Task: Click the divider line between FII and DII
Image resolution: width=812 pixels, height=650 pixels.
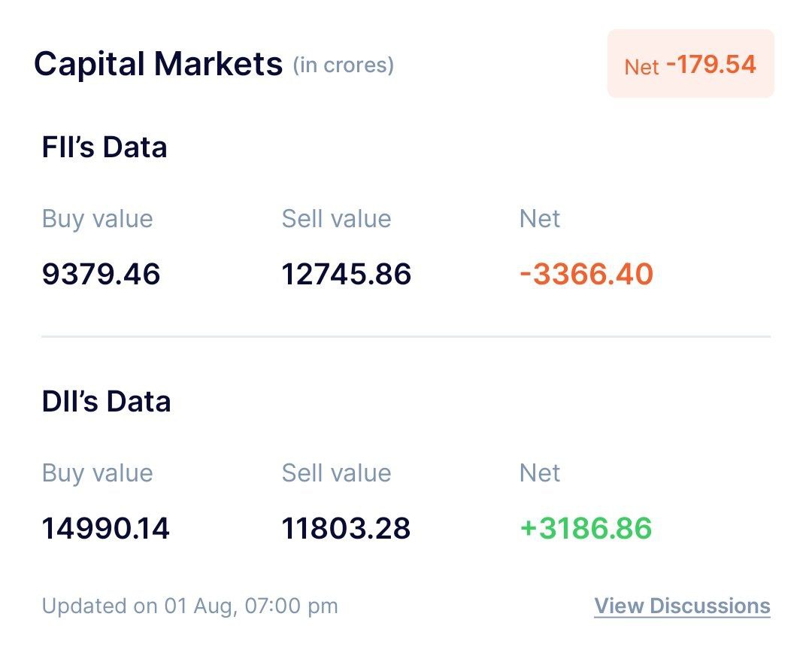Action: click(406, 337)
